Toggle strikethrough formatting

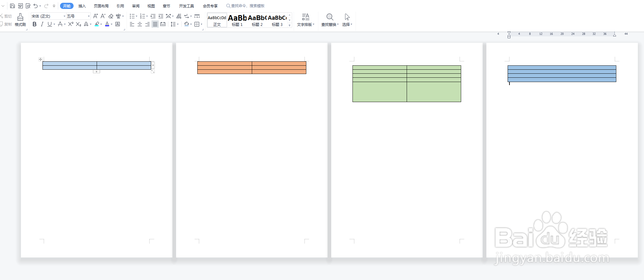(x=60, y=24)
